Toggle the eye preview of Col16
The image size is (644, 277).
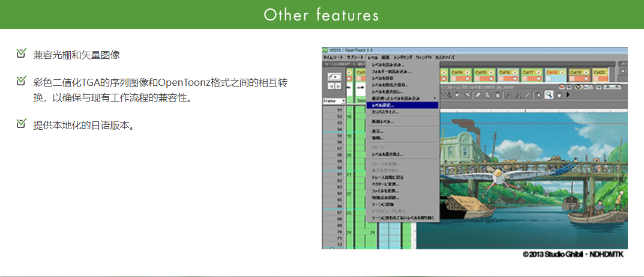tap(515, 72)
